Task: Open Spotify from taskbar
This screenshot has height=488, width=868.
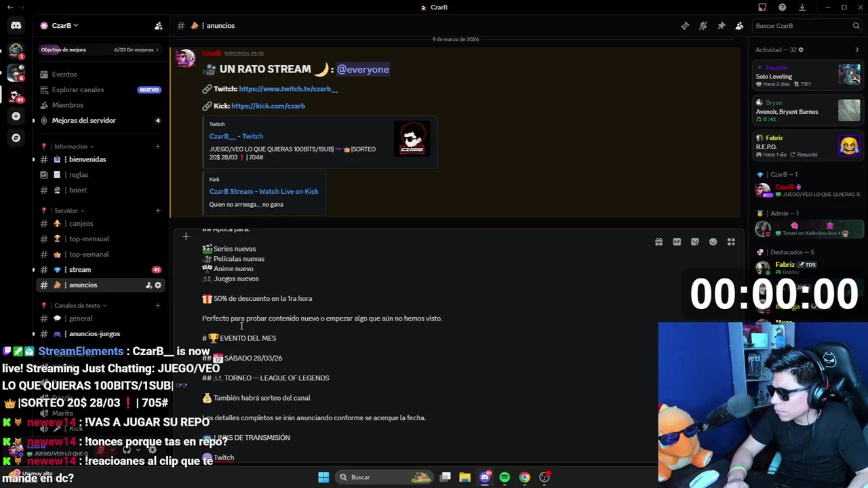Action: (505, 477)
